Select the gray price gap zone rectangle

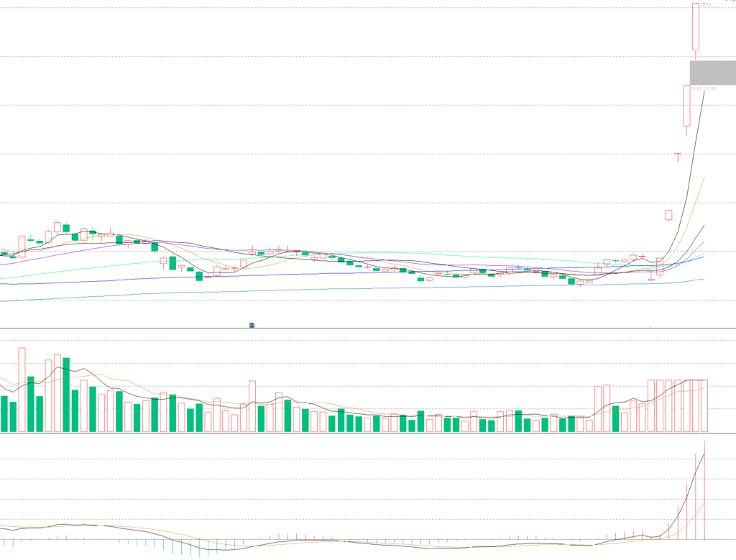[712, 73]
